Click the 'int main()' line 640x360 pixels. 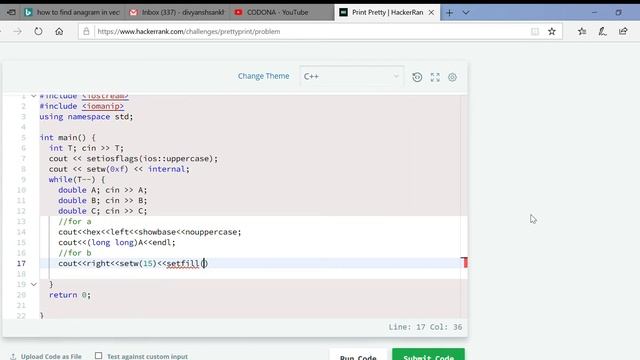(x=67, y=138)
